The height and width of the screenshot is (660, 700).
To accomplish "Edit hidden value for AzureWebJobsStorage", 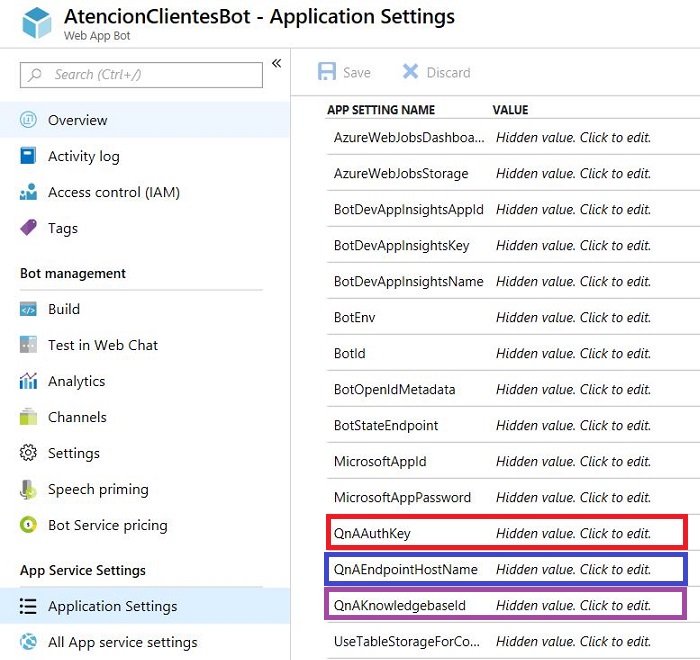I will 573,173.
